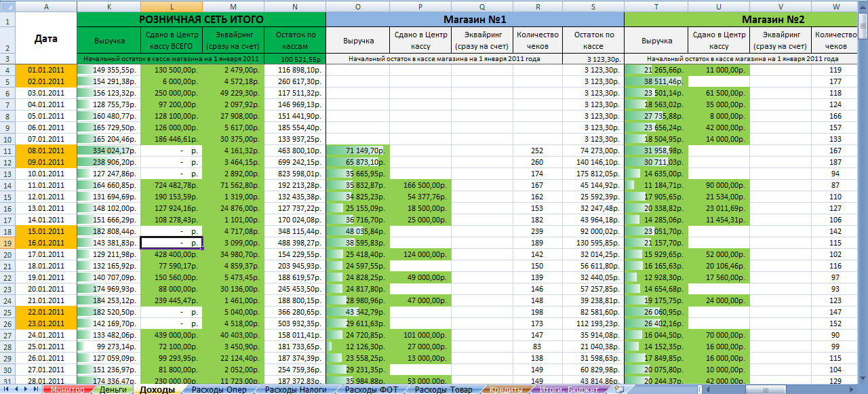Click the cell showing 116 898,10р.
The width and height of the screenshot is (868, 394).
pos(295,71)
